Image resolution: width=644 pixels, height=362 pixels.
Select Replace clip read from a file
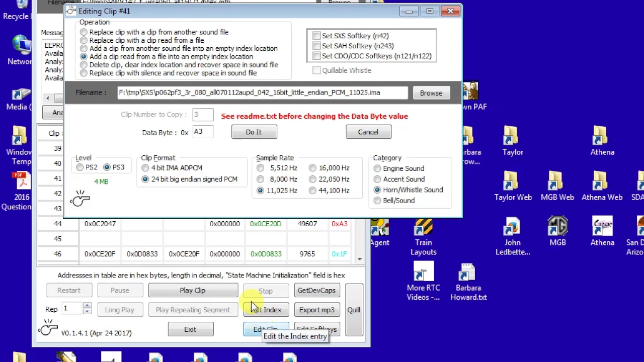click(84, 40)
